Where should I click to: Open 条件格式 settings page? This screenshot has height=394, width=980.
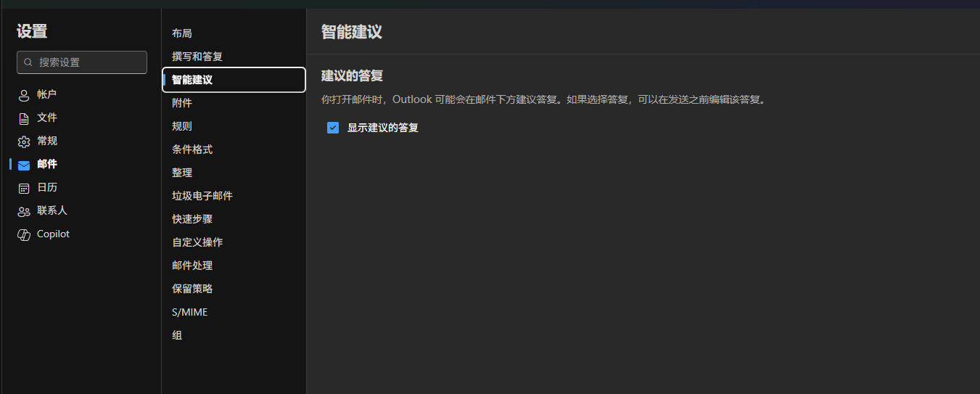(x=234, y=149)
